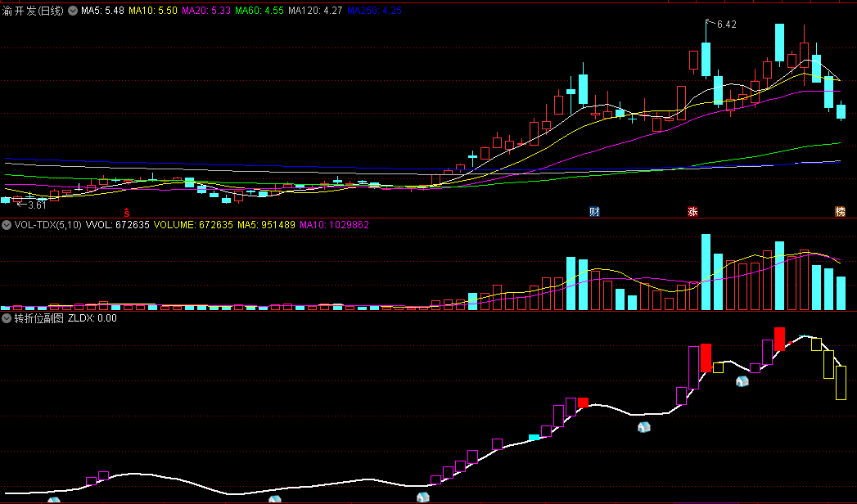The image size is (857, 504).
Task: Select the VVOL: 672635 value
Action: [118, 224]
